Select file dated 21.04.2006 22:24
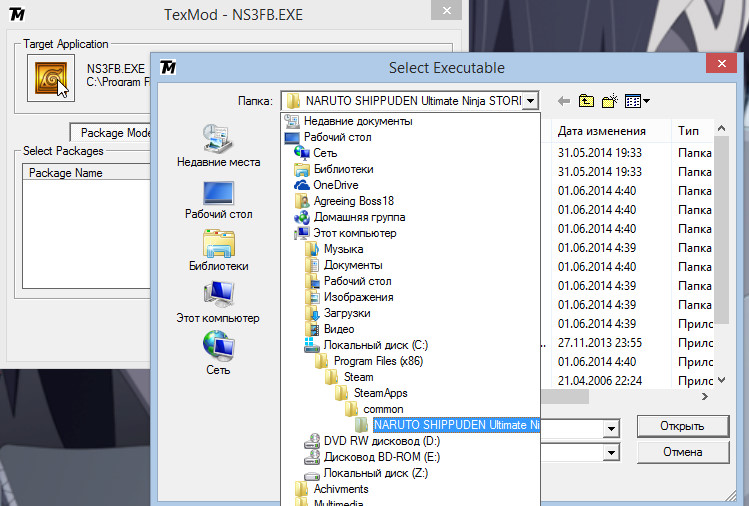 point(628,381)
